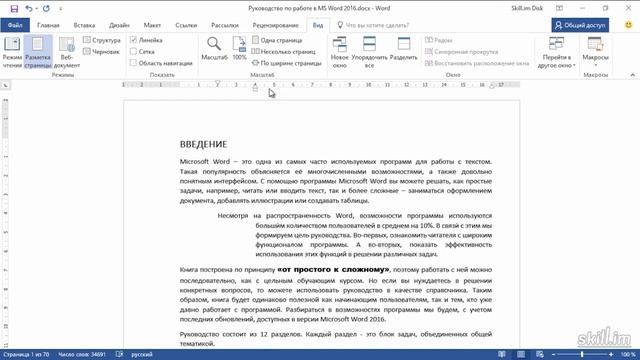640x360 pixels.
Task: Switch to Черновик draft view
Action: (x=101, y=51)
